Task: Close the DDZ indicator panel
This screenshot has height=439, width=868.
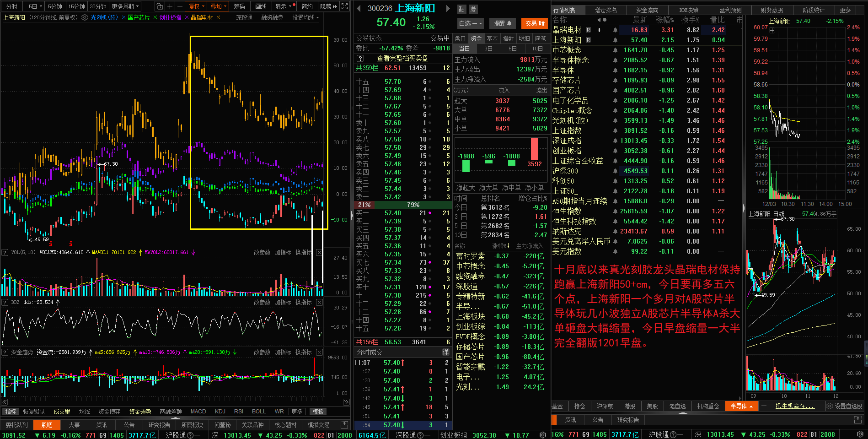Action: (x=319, y=302)
